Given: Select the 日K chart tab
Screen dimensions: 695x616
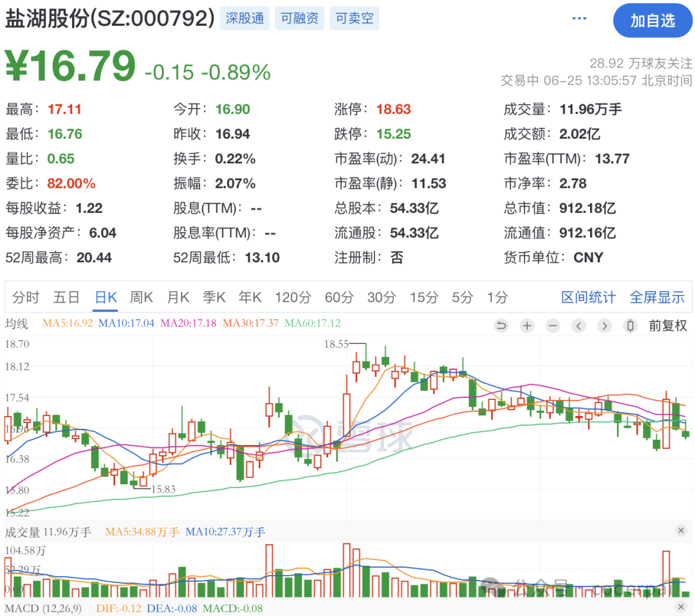Looking at the screenshot, I should tap(106, 297).
